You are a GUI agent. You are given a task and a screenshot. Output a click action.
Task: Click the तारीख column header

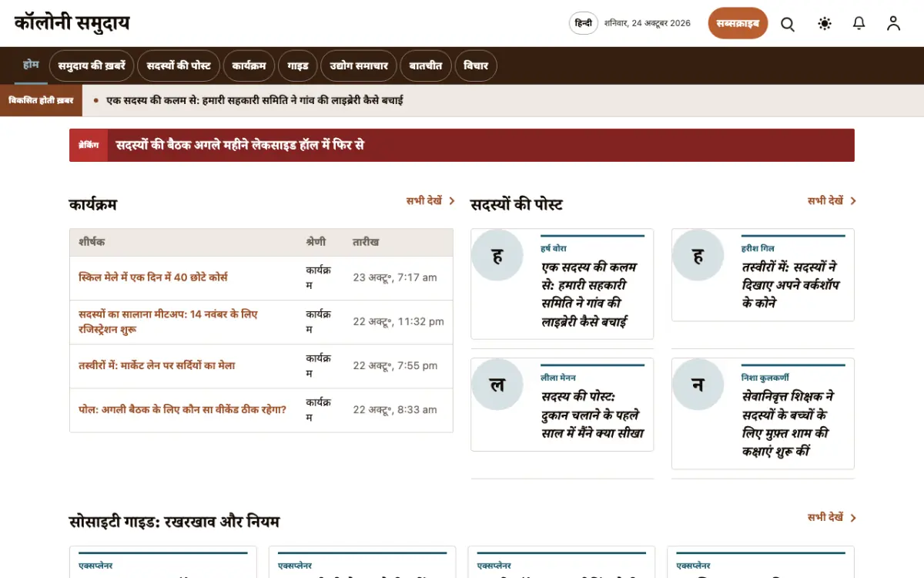point(366,242)
